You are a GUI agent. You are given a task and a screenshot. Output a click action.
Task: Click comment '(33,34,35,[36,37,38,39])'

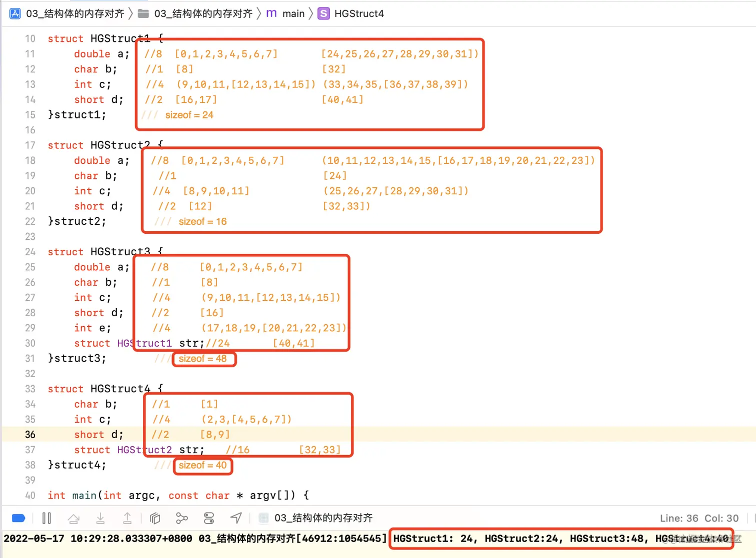point(395,84)
